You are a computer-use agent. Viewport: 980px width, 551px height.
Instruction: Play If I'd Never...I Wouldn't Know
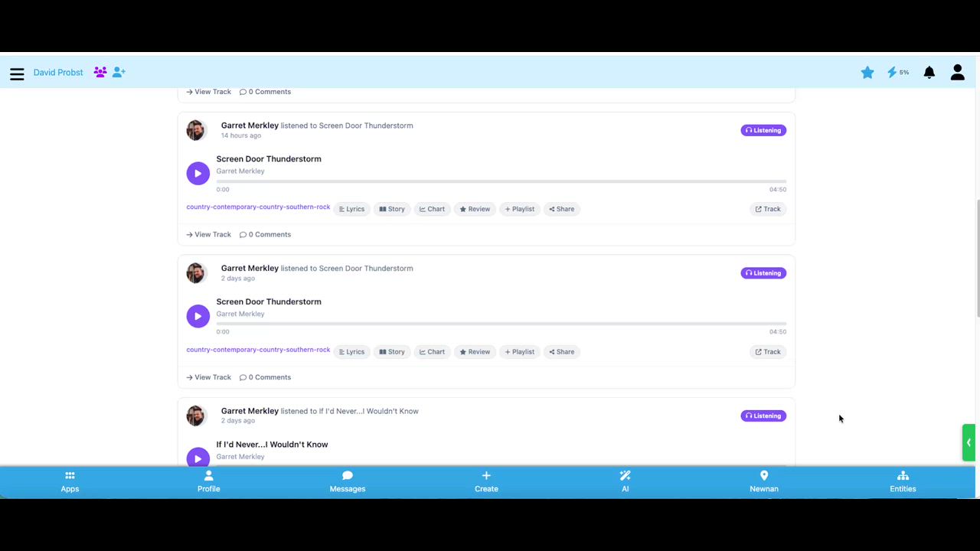coord(198,457)
